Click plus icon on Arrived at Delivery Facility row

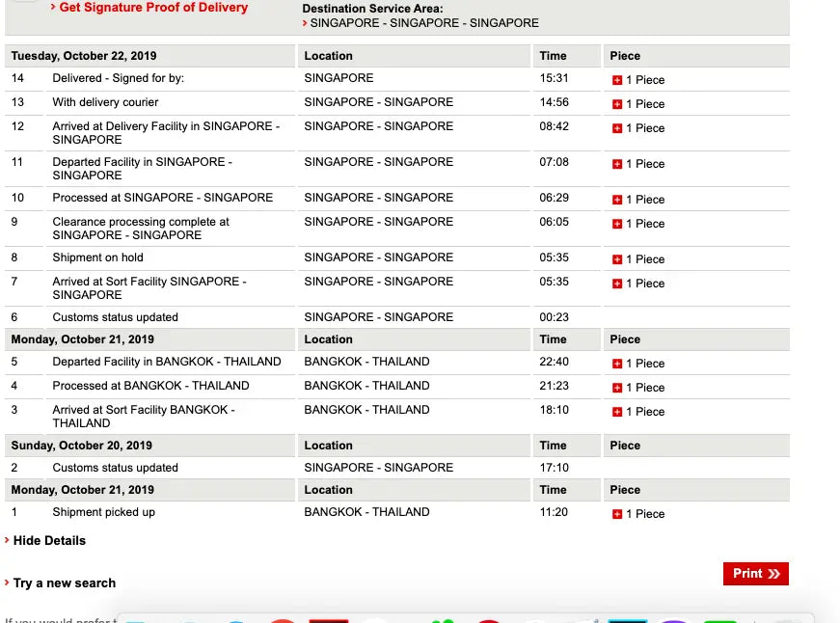coord(617,128)
